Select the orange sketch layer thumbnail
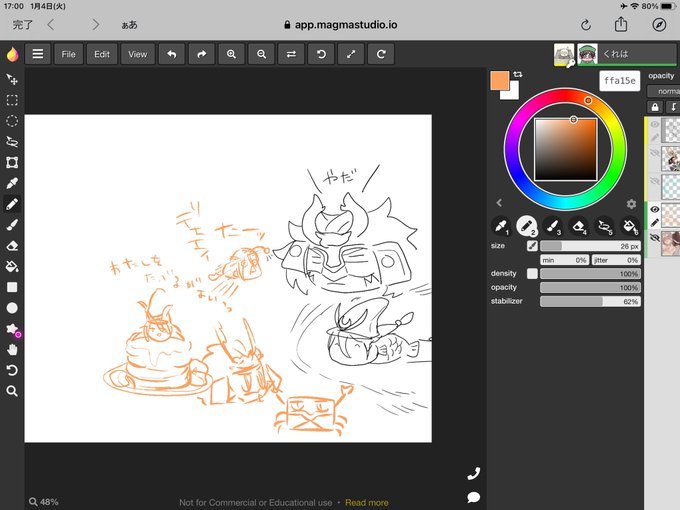The image size is (680, 510). point(671,215)
